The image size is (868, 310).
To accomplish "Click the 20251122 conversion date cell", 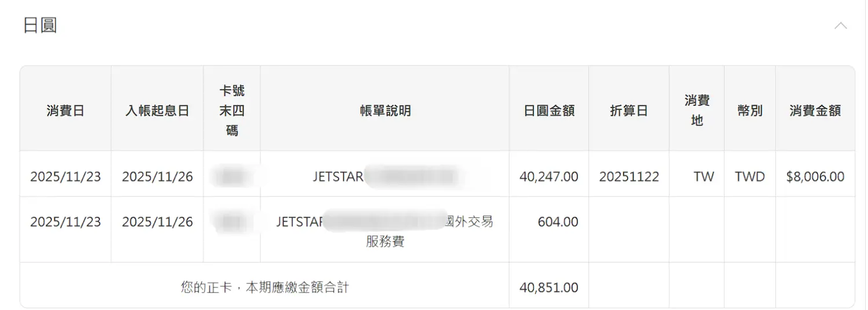I will (x=628, y=176).
